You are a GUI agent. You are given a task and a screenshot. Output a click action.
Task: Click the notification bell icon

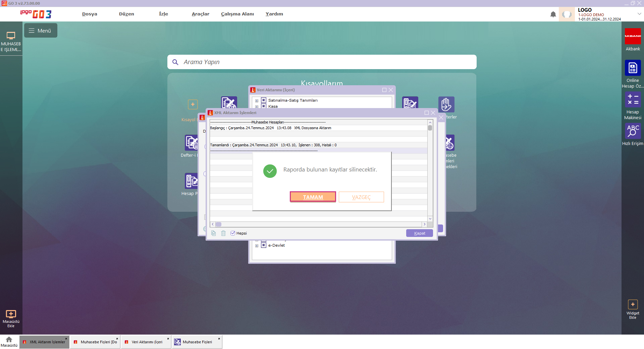click(x=553, y=14)
